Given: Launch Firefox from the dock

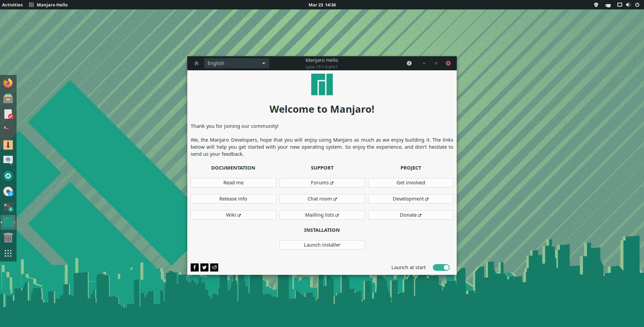Looking at the screenshot, I should pos(8,83).
